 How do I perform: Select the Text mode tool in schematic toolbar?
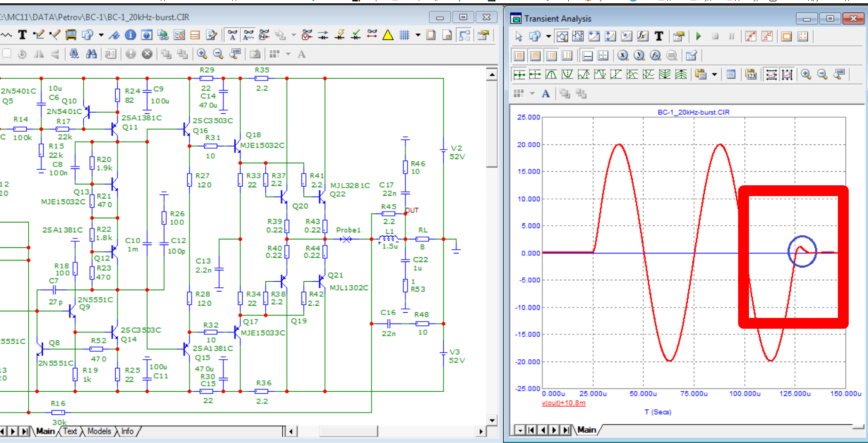point(22,35)
